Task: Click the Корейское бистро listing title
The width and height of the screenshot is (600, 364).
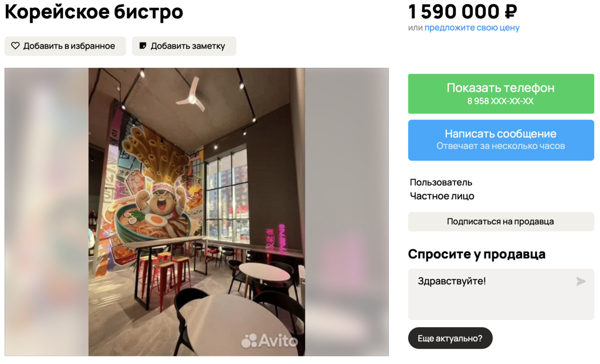Action: click(94, 12)
